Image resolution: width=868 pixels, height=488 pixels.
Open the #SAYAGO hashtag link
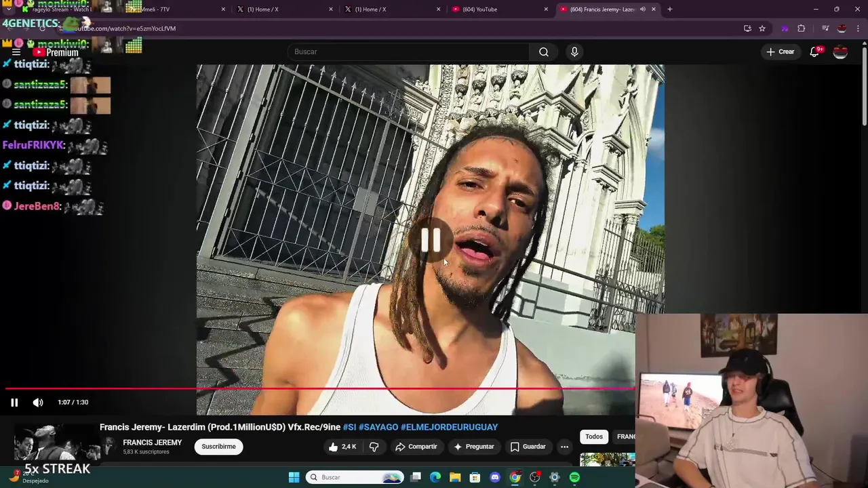coord(378,427)
